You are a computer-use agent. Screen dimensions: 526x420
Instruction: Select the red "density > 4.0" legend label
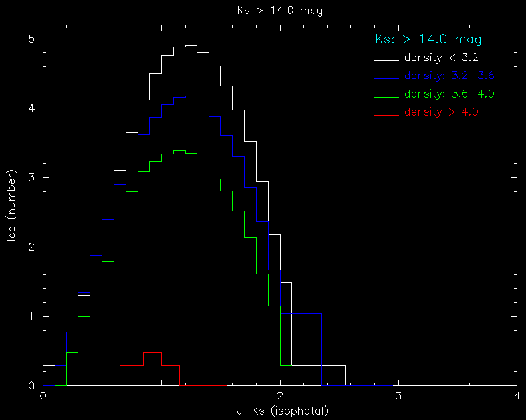click(442, 112)
